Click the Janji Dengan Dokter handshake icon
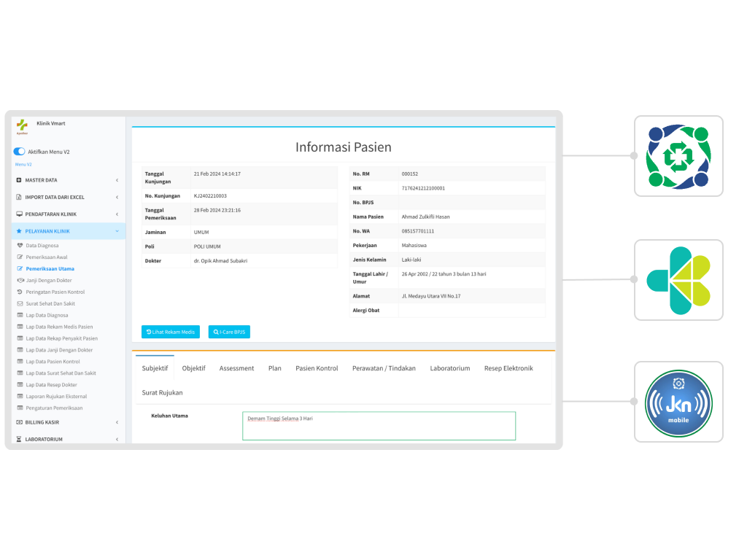The image size is (747, 560). [20, 281]
